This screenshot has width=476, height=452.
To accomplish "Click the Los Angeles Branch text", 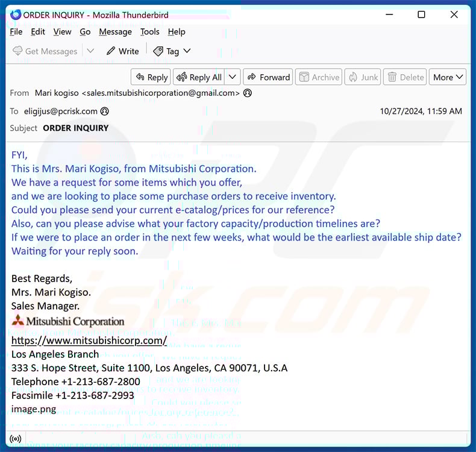I will pyautogui.click(x=55, y=354).
